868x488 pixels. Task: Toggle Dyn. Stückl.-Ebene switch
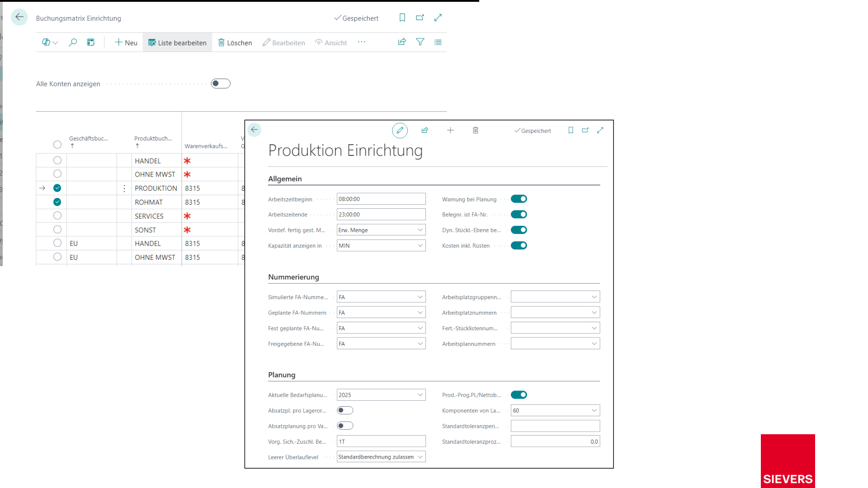(x=519, y=230)
